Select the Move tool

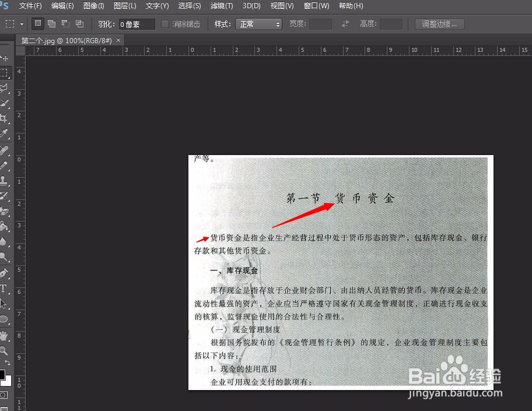6,58
